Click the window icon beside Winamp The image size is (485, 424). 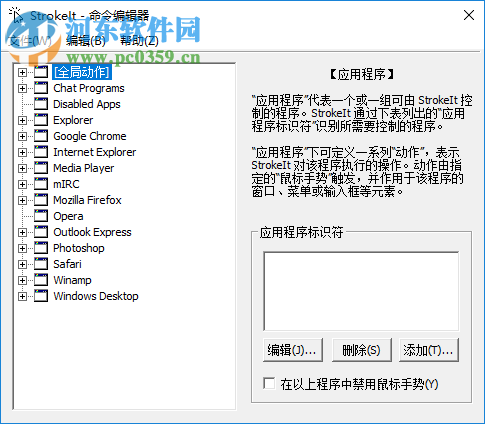[x=41, y=280]
